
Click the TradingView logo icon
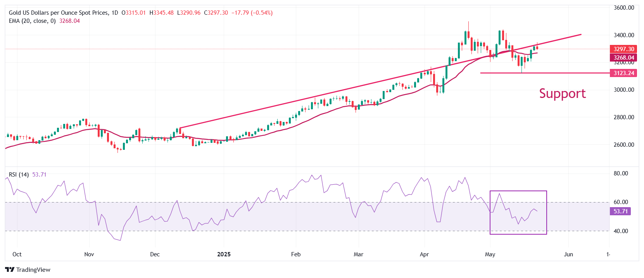coord(10,269)
